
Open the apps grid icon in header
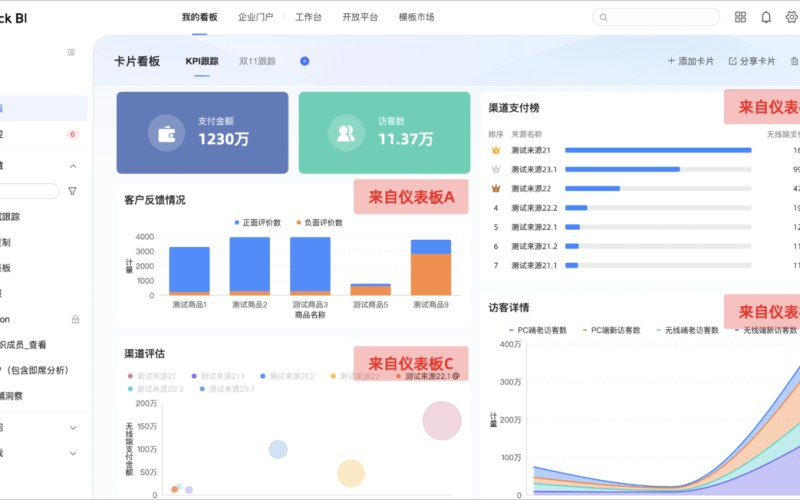pos(740,17)
